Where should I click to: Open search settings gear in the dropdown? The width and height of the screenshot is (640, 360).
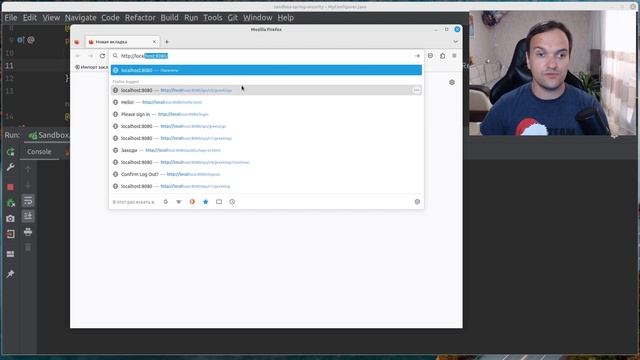tap(417, 202)
